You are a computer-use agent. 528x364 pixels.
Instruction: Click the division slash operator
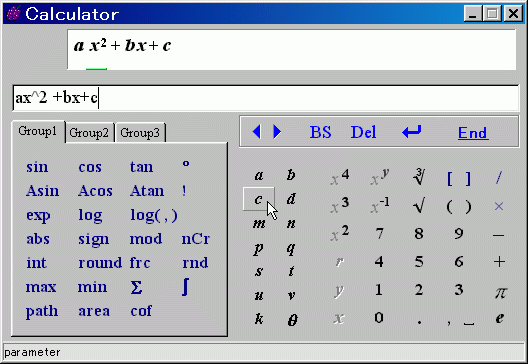[499, 177]
